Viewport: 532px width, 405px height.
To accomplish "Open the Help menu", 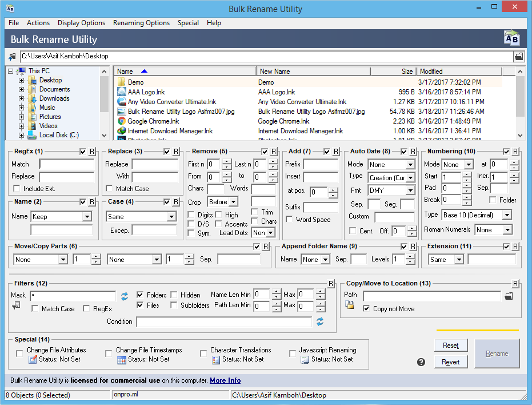I will click(214, 23).
